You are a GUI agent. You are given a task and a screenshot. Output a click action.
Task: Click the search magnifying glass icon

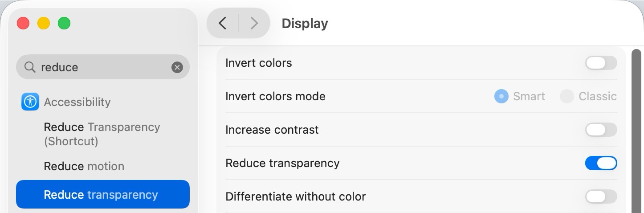point(30,67)
